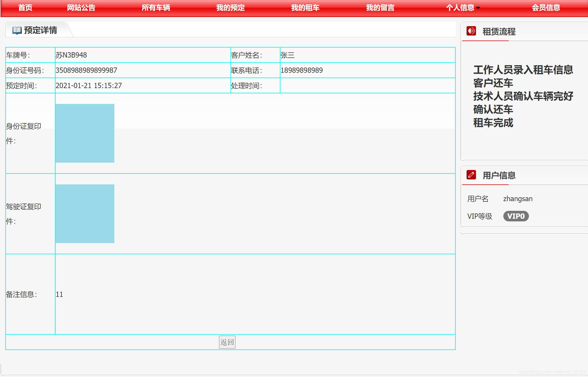Screen dimensions: 588x377
Task: Open the 身份证复印件 image thumbnail
Action: coord(85,133)
